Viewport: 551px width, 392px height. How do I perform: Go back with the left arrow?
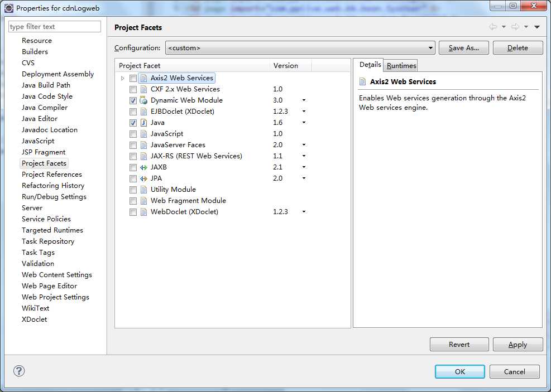point(493,27)
